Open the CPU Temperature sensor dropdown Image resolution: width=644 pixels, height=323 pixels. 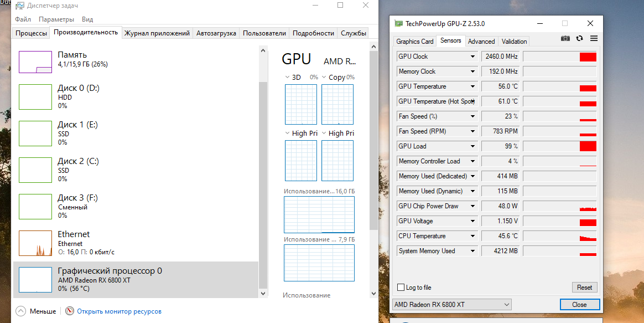point(472,236)
